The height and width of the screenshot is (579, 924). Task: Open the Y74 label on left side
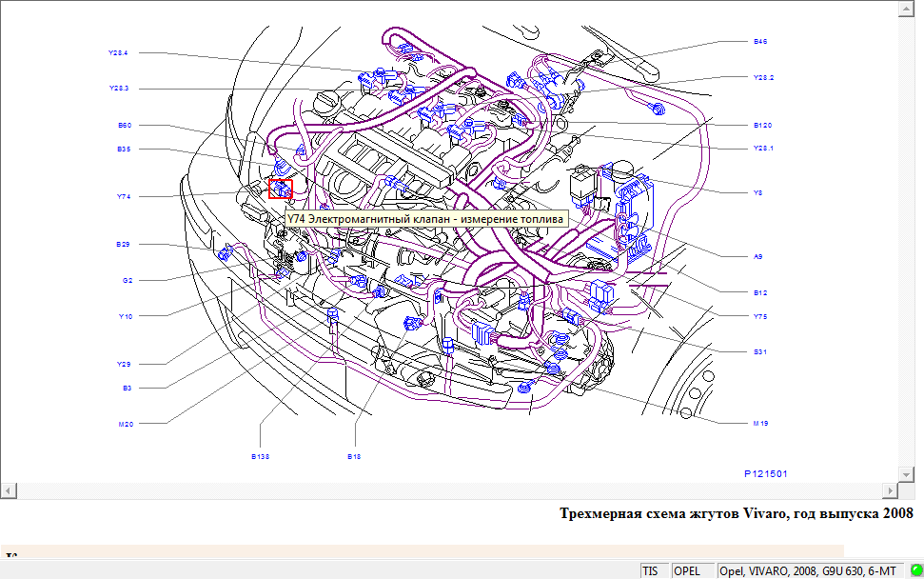pos(124,196)
